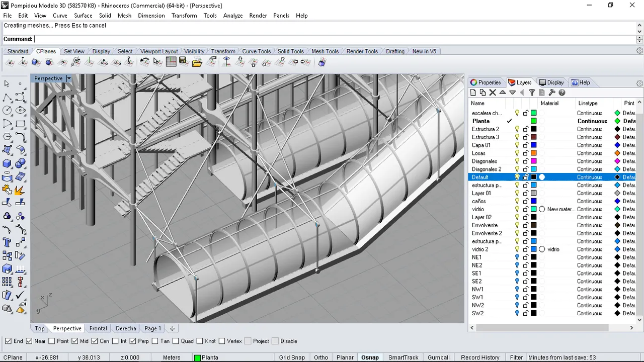The width and height of the screenshot is (644, 362).
Task: Click the New Sublayer icon in Layers panel
Action: 482,93
